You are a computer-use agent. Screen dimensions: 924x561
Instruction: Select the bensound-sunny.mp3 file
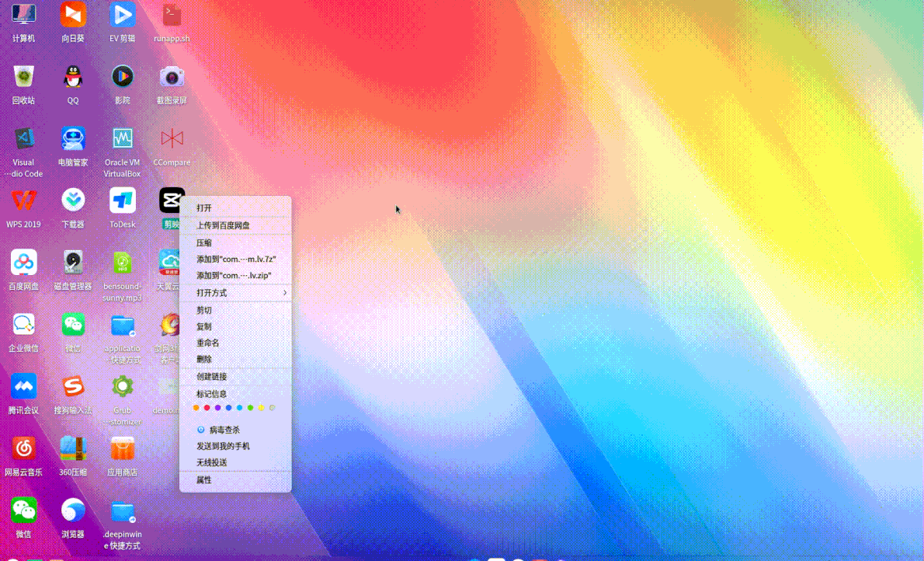pos(122,270)
